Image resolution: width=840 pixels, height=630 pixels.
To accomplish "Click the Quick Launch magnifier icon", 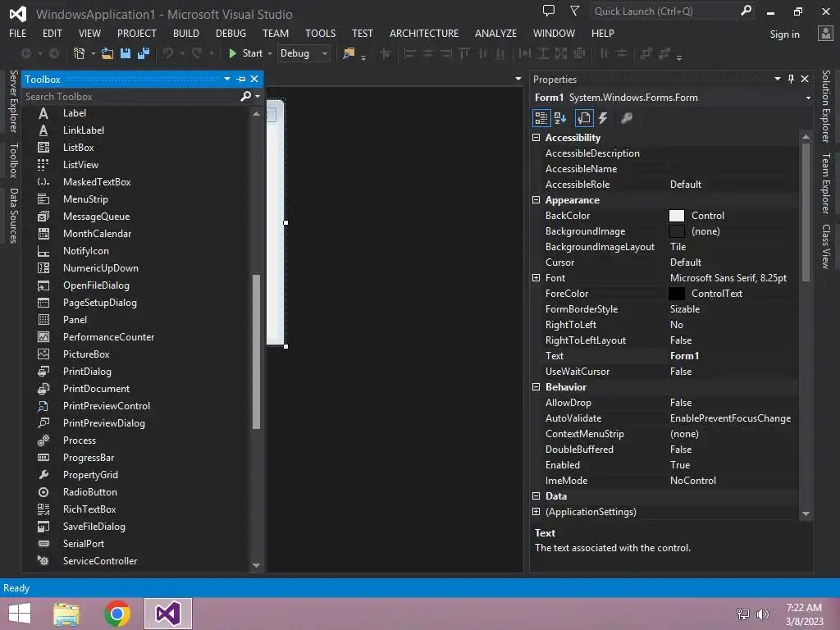I will pyautogui.click(x=746, y=10).
